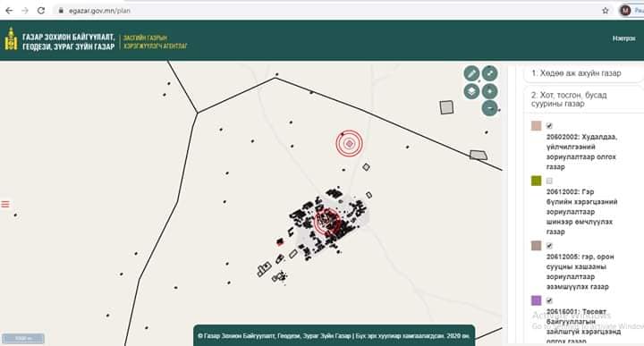The image size is (644, 346).
Task: Open the red hamburger side menu
Action: tap(5, 204)
